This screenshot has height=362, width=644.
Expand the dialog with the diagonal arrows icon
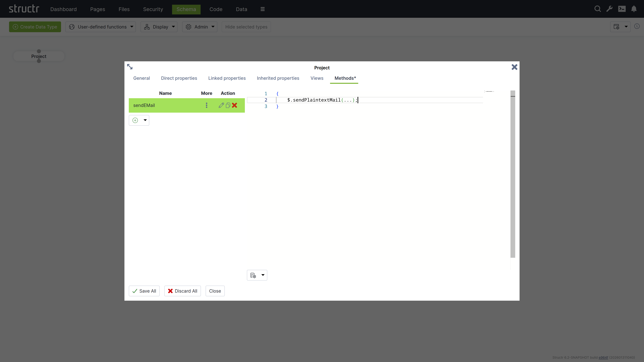click(x=130, y=67)
